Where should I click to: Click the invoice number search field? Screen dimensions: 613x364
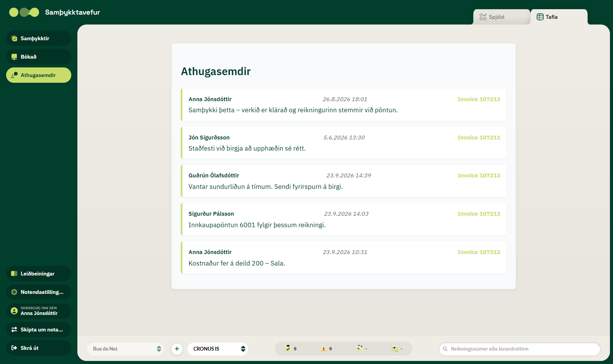(x=520, y=349)
